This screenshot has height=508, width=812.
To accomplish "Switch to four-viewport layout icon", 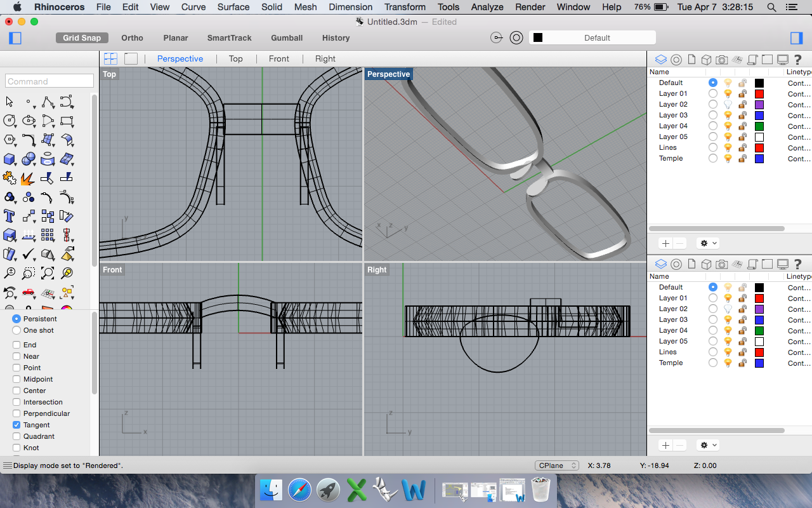I will (110, 58).
